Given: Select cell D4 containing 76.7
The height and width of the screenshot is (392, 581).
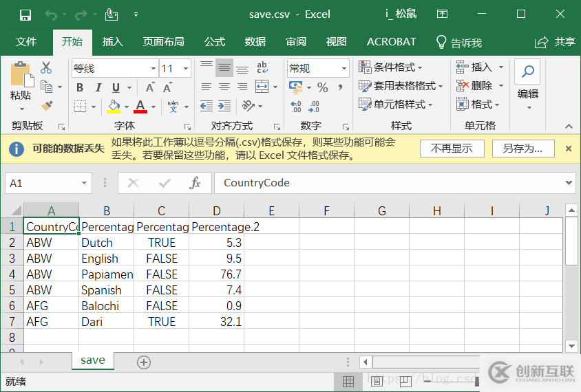Looking at the screenshot, I should pos(216,274).
